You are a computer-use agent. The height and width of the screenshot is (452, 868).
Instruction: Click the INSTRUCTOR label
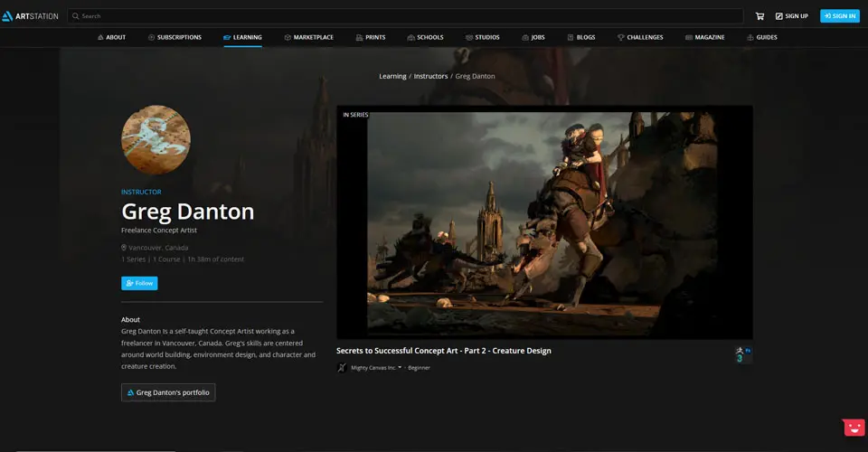pyautogui.click(x=141, y=192)
